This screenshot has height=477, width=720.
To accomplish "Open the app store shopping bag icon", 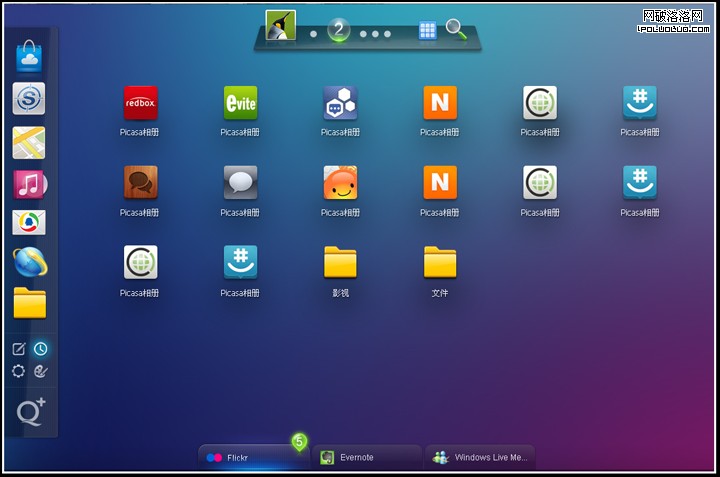I will click(29, 57).
